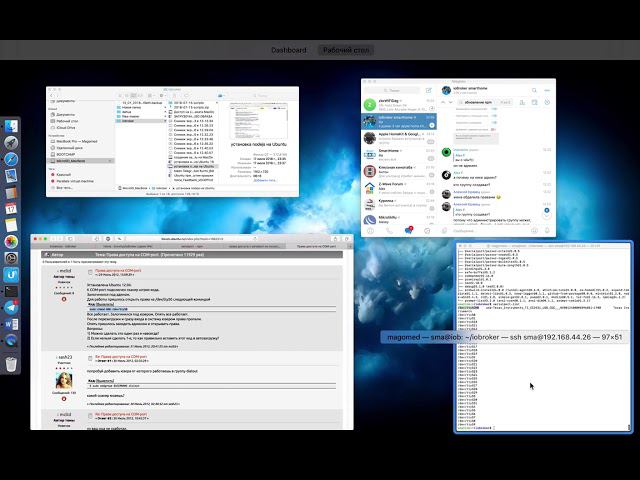Click Safari share button in toolbar
Viewport: 640px width, 480px height.
pos(335,238)
